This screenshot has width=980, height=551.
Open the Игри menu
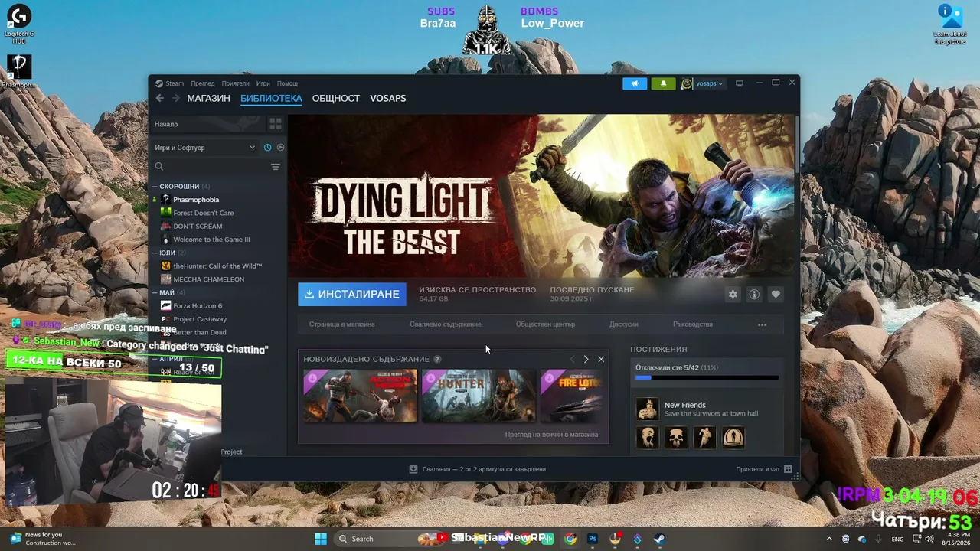(x=263, y=83)
